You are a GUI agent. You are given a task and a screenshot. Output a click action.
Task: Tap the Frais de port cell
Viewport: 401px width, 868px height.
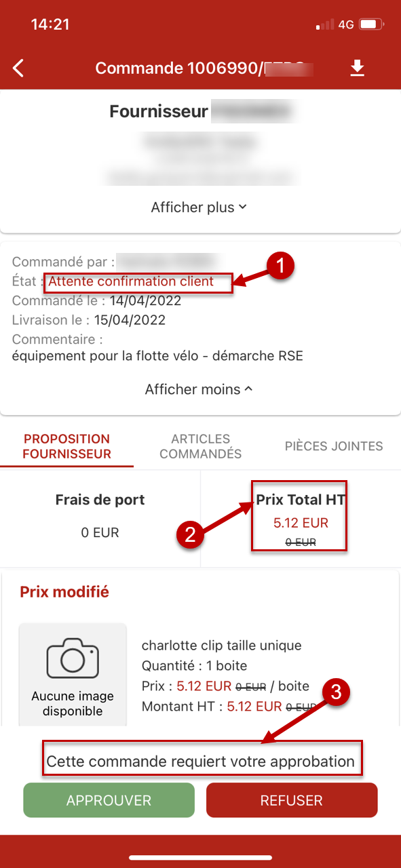(x=100, y=517)
